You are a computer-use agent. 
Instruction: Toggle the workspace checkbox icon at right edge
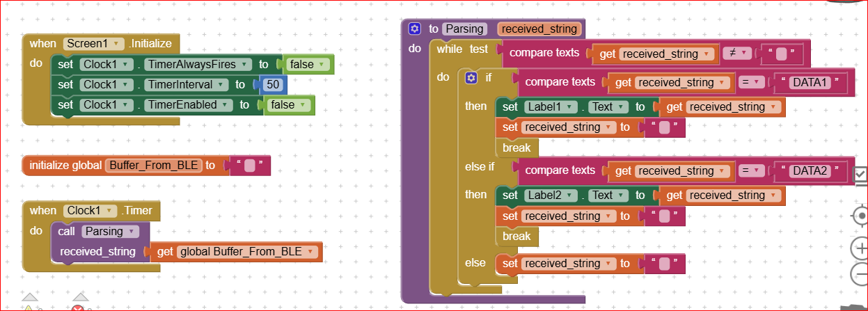click(x=860, y=175)
